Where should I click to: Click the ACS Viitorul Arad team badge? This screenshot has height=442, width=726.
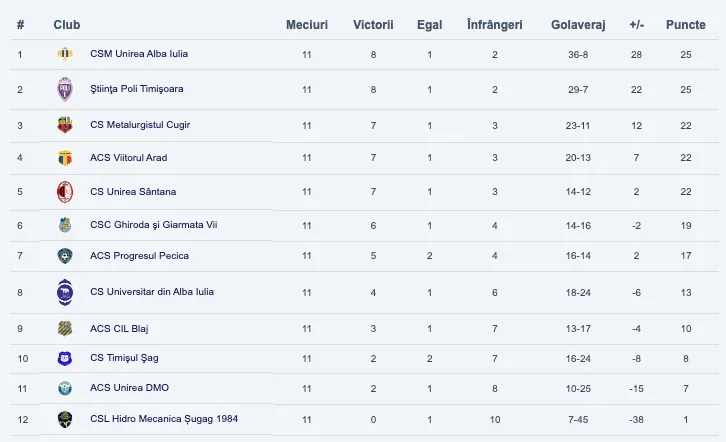point(65,158)
